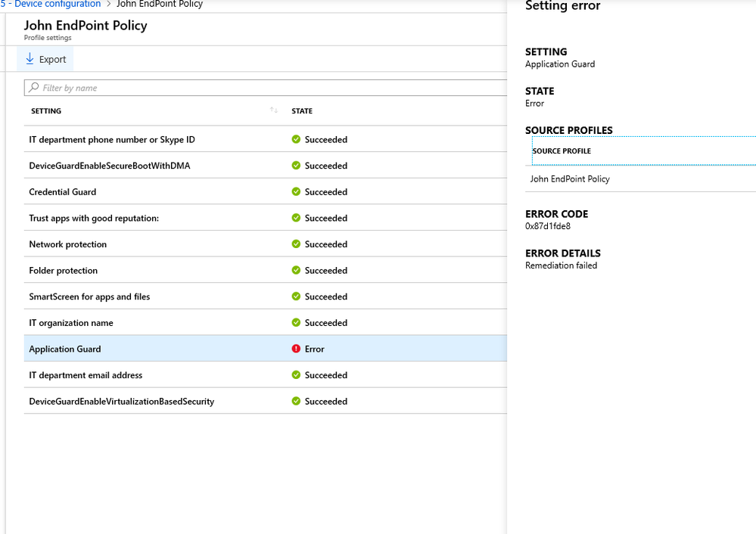Screen dimensions: 756x534
Task: Select the DeviceGuardEnableVirtualizationBasedSecurity row
Action: 121,402
